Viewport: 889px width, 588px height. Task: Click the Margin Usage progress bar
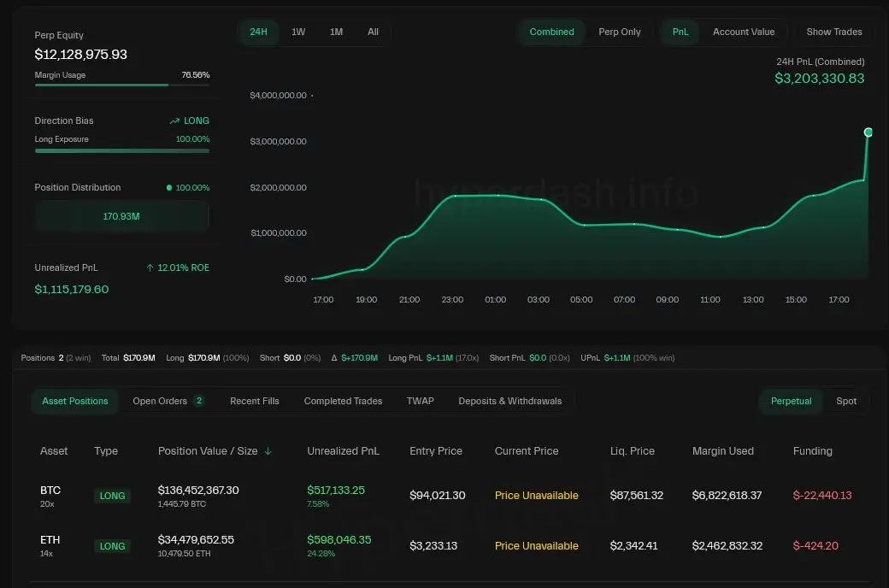coord(121,85)
